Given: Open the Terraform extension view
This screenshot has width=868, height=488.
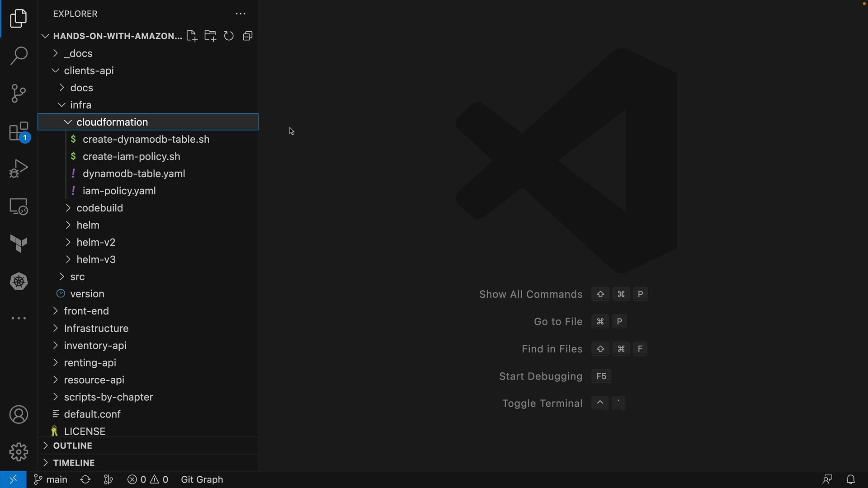Looking at the screenshot, I should pyautogui.click(x=19, y=244).
